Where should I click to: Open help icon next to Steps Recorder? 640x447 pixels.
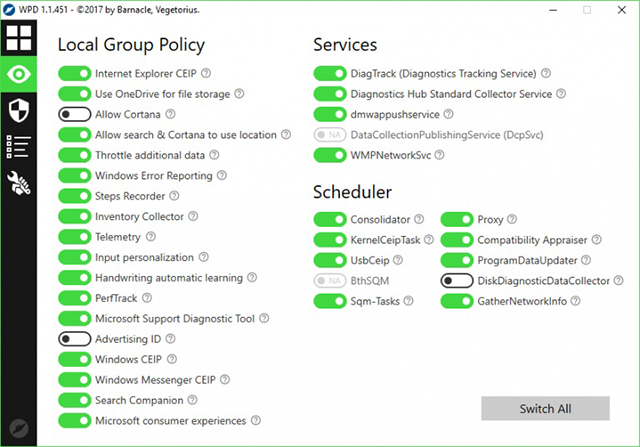click(174, 196)
